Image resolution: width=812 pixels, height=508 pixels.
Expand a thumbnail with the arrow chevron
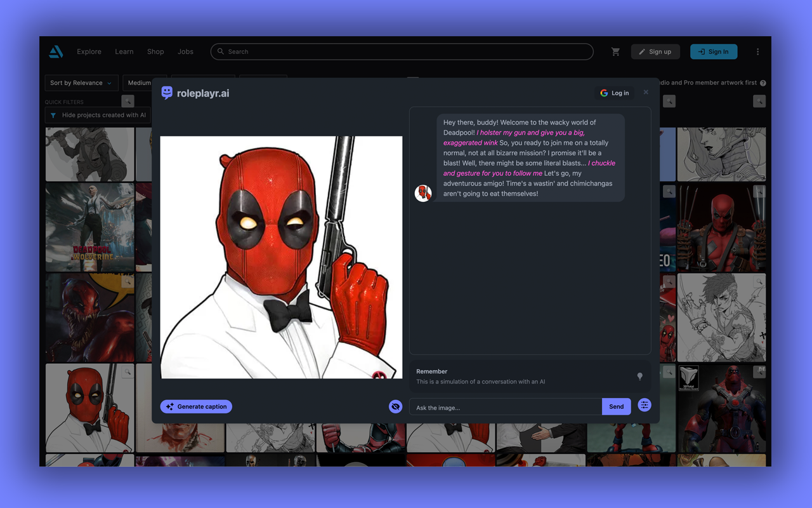128,101
